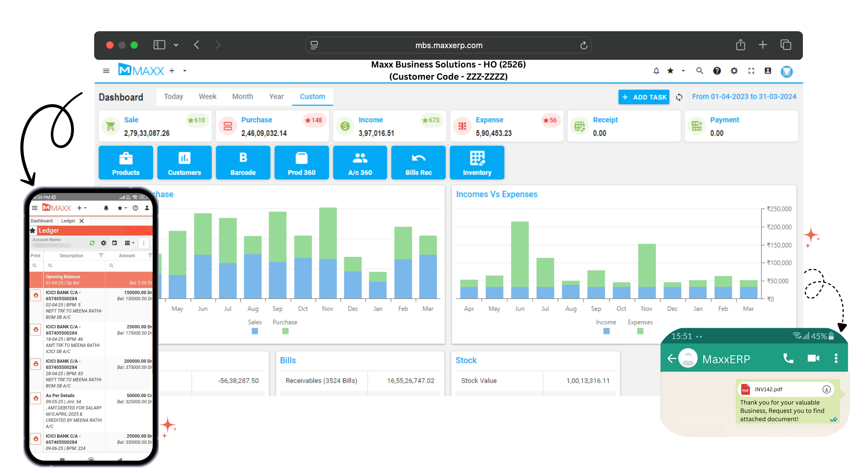
Task: Click the ADD TASK button
Action: (644, 97)
